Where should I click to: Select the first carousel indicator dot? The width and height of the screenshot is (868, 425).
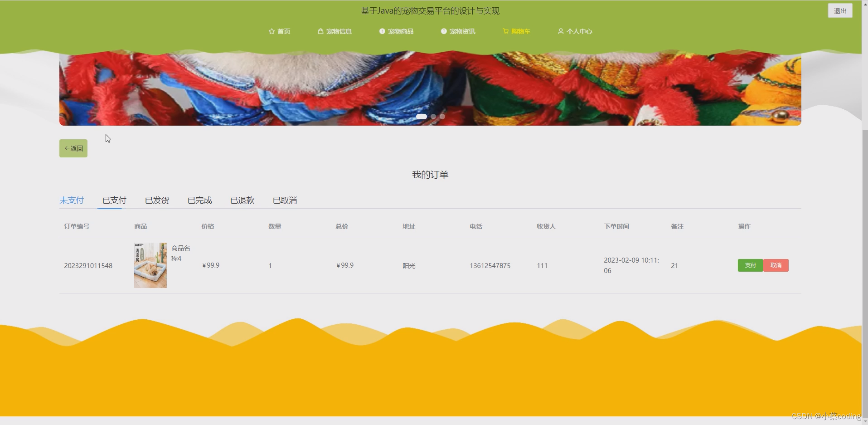[x=422, y=117]
